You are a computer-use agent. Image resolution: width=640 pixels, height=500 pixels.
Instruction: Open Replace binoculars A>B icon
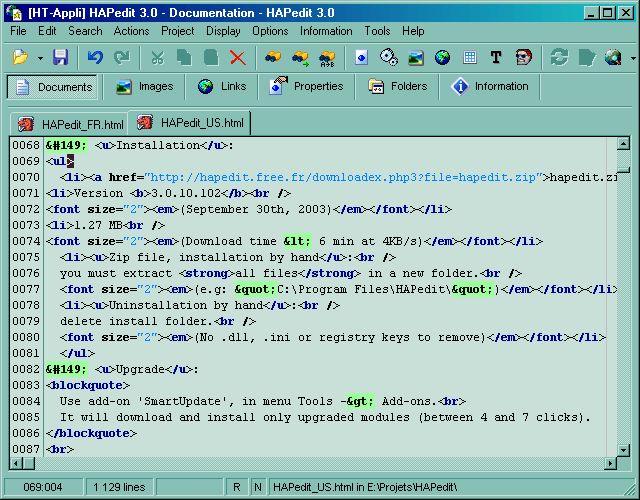click(327, 58)
